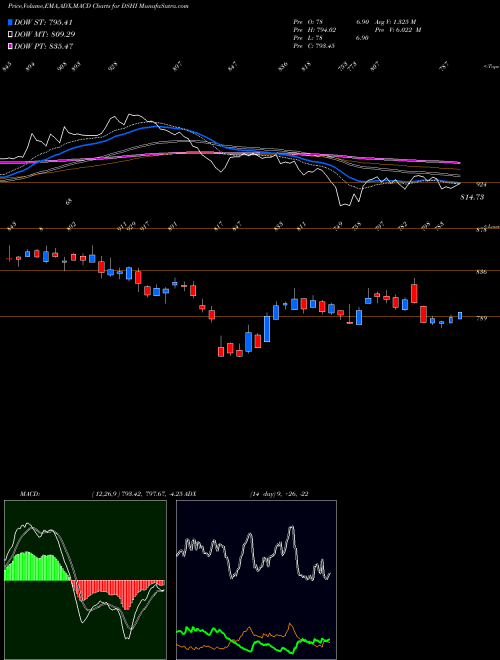The image size is (500, 660).
Task: Select the 'DOW PT: 835.47' legend text
Action: click(44, 46)
